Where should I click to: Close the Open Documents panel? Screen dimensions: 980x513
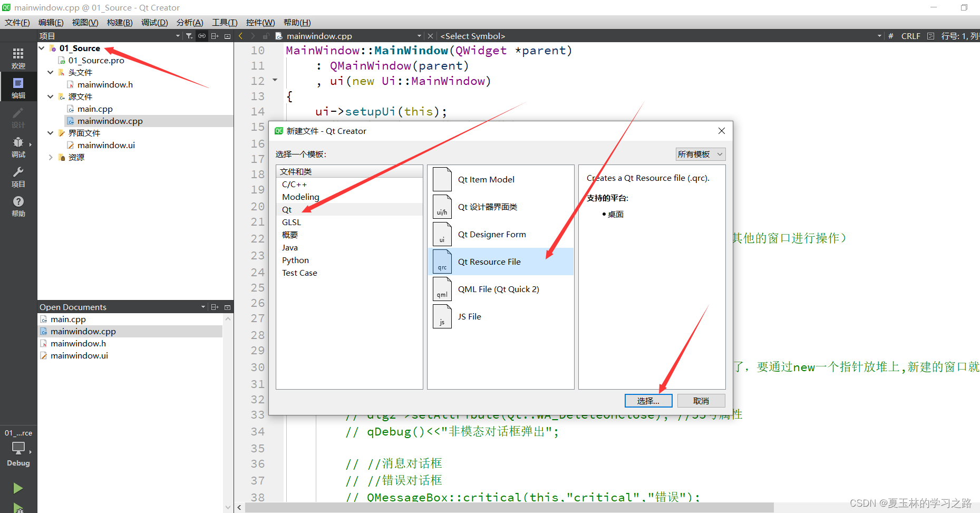point(228,307)
